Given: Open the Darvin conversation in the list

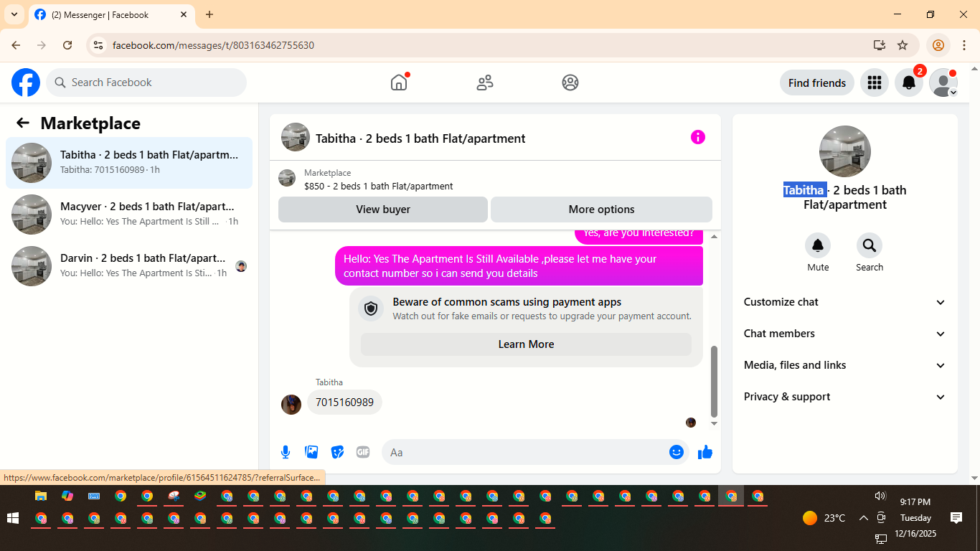Looking at the screenshot, I should pos(129,266).
